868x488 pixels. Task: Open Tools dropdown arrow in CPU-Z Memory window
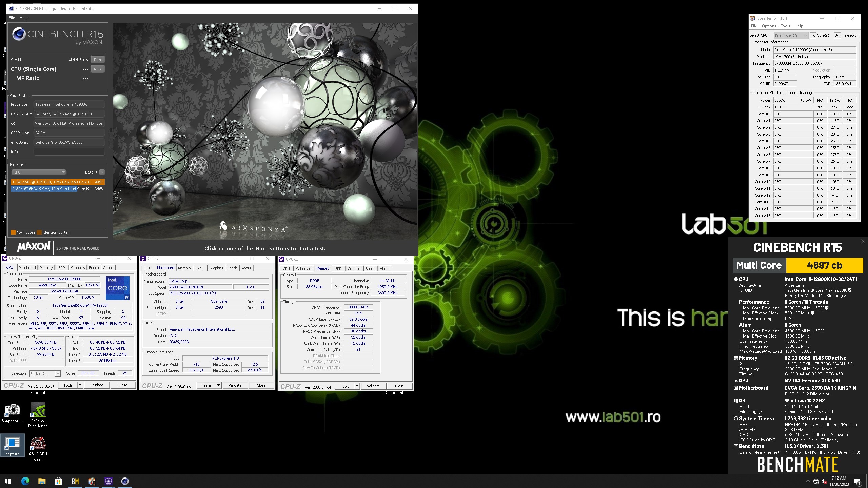357,386
